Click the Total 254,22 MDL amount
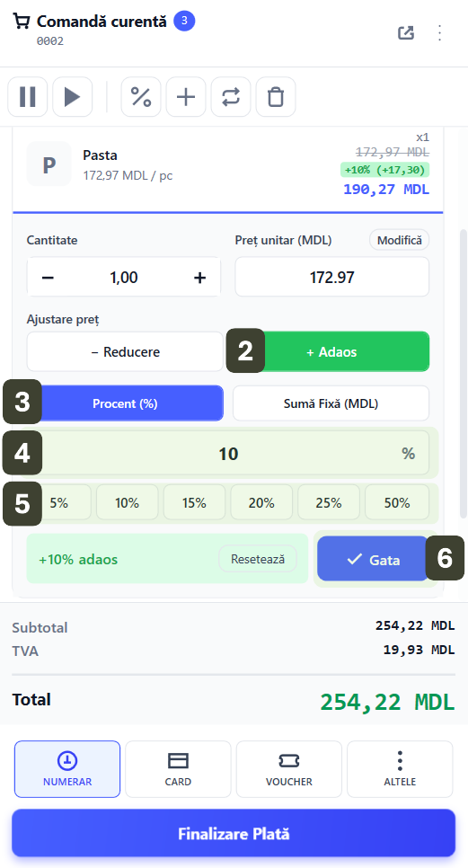This screenshot has width=468, height=868. click(x=387, y=702)
